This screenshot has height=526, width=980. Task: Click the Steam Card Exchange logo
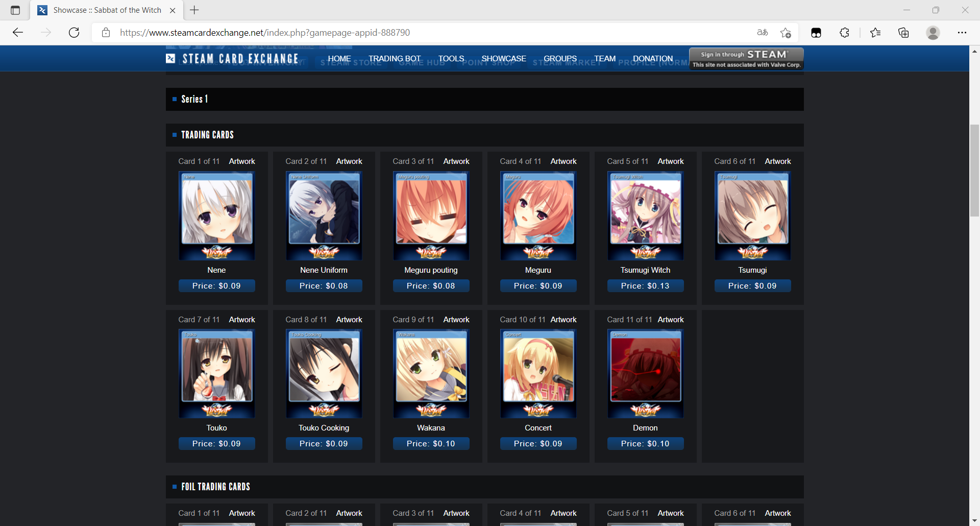point(232,59)
